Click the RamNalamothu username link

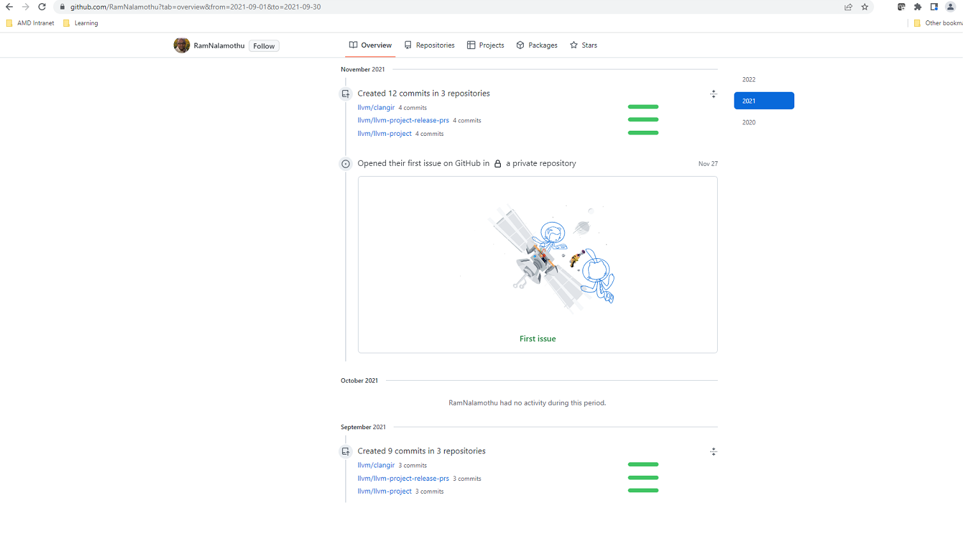(x=219, y=46)
